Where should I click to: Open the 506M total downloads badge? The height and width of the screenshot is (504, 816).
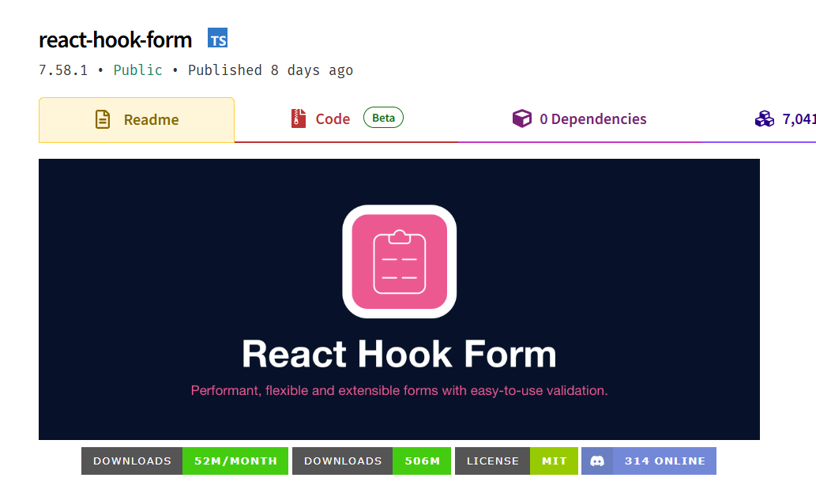pyautogui.click(x=422, y=461)
